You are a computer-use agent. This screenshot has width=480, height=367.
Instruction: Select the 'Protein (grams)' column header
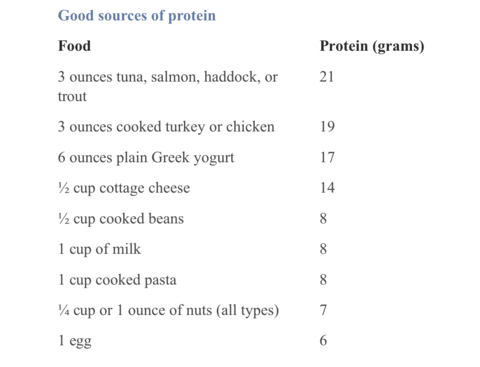click(372, 46)
